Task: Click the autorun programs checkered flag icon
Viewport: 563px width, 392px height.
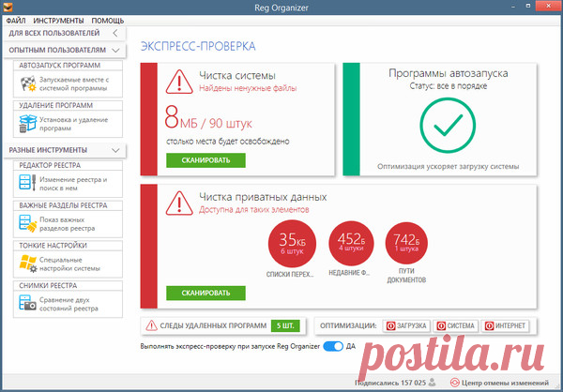Action: (27, 84)
